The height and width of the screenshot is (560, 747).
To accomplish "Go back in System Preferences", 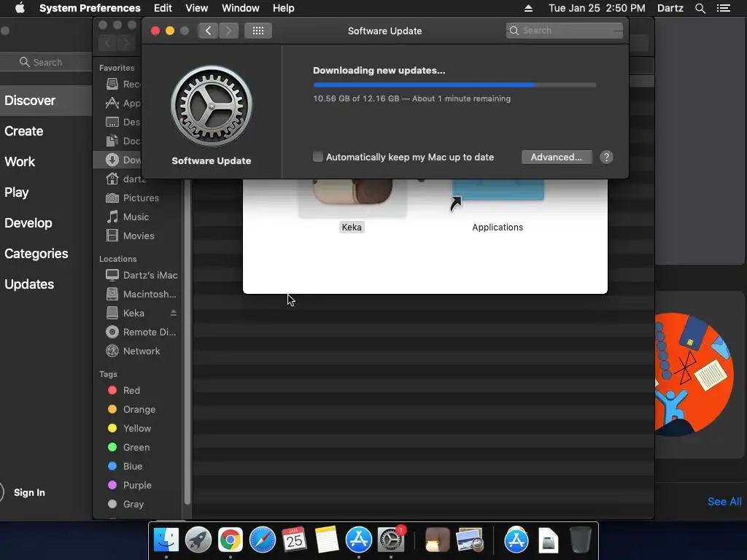I will pos(208,31).
